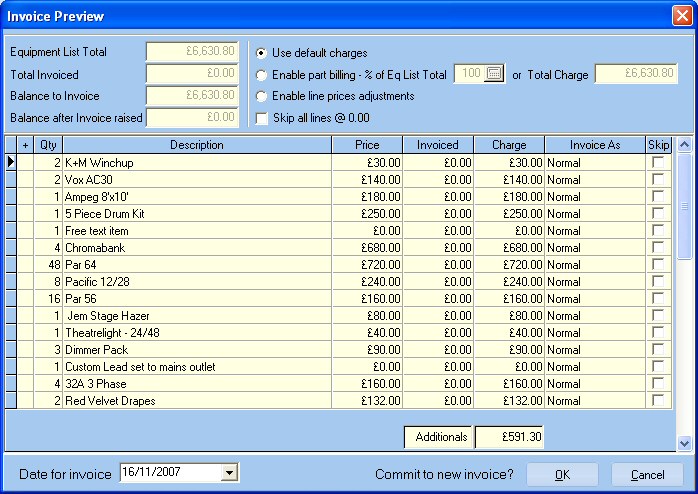Image resolution: width=698 pixels, height=494 pixels.
Task: Open the Date for invoice dropdown
Action: pyautogui.click(x=229, y=472)
